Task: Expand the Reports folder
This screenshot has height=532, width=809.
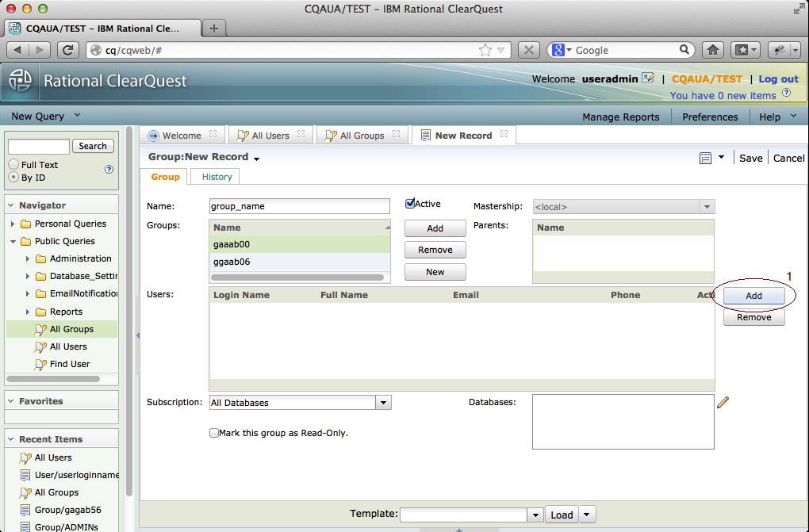Action: pyautogui.click(x=28, y=312)
